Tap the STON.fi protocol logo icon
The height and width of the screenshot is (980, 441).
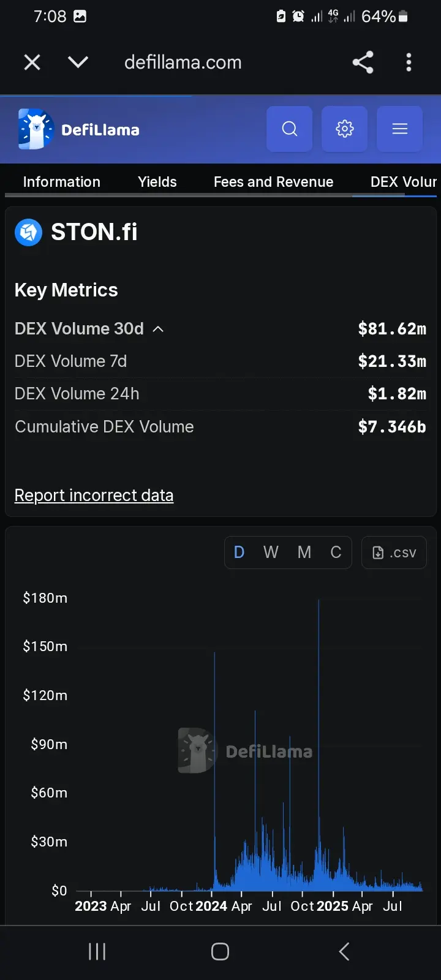pos(28,232)
